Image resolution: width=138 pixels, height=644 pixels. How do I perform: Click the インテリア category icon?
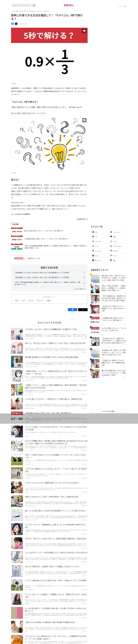[93, 251]
